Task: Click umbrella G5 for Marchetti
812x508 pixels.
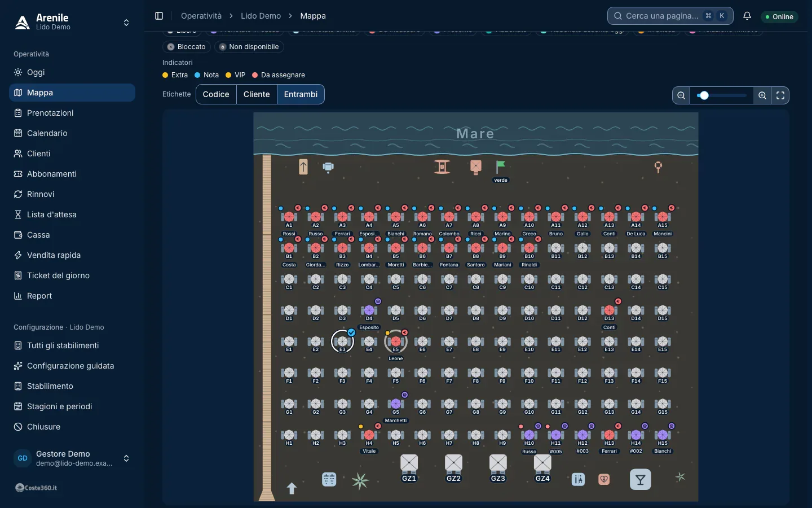Action: point(396,404)
